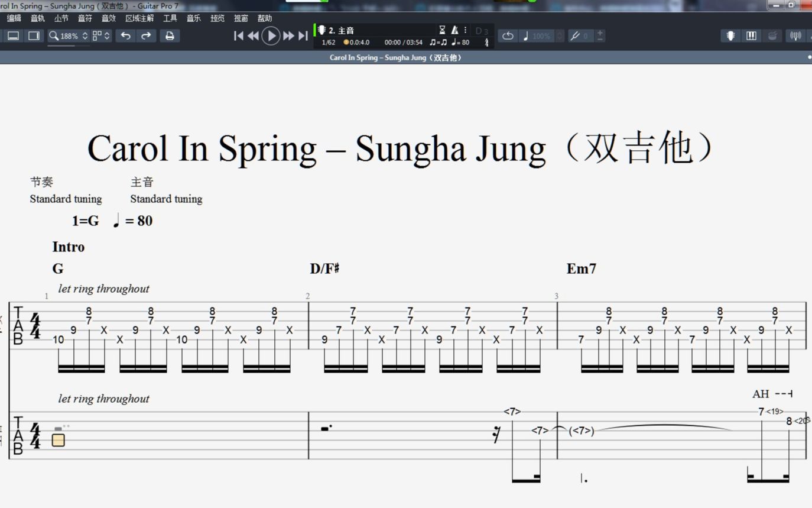Screen dimensions: 812x508
Task: Open the metronome options dots menu
Action: 465,30
